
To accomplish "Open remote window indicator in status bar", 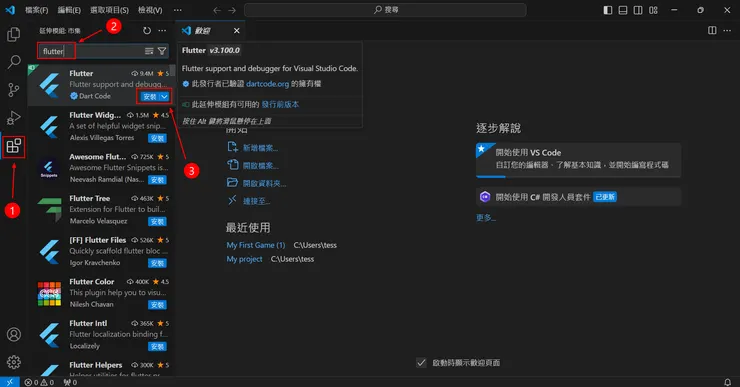I will [9, 382].
